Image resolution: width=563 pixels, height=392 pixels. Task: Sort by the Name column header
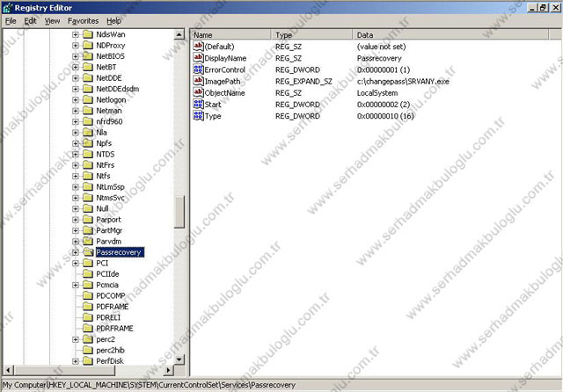tap(230, 35)
